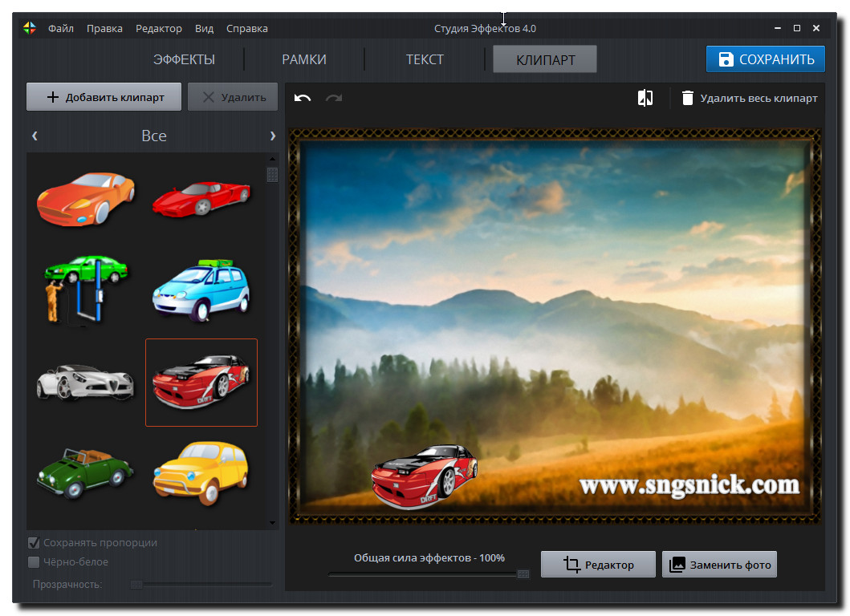The width and height of the screenshot is (850, 616).
Task: Click the plus icon on Добавить клипарт
Action: pos(52,96)
